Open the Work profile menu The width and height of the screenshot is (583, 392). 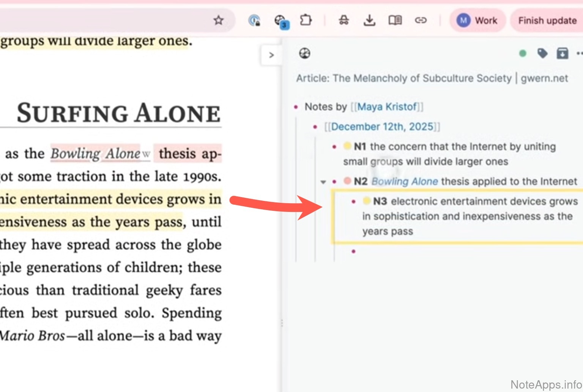coord(477,20)
